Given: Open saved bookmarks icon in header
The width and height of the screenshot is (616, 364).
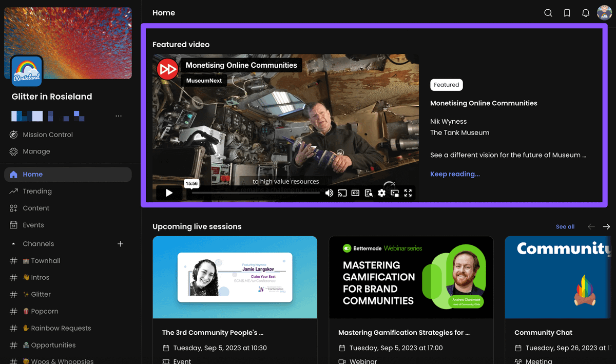Looking at the screenshot, I should (x=567, y=13).
